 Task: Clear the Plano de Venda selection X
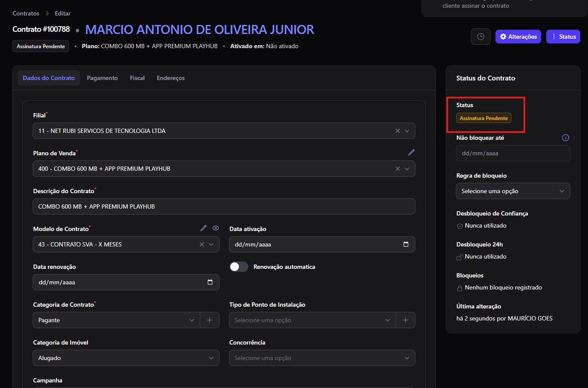[398, 169]
